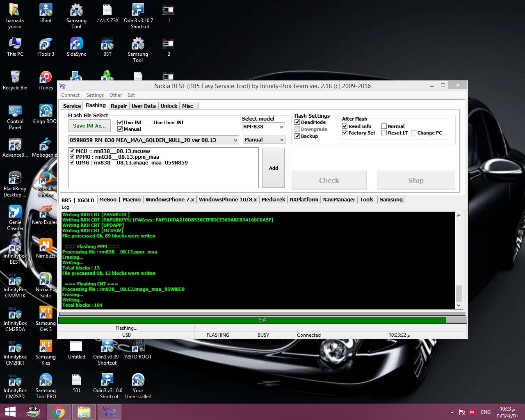Enable Normal after flash checkbox
This screenshot has height=420, width=525.
(384, 126)
